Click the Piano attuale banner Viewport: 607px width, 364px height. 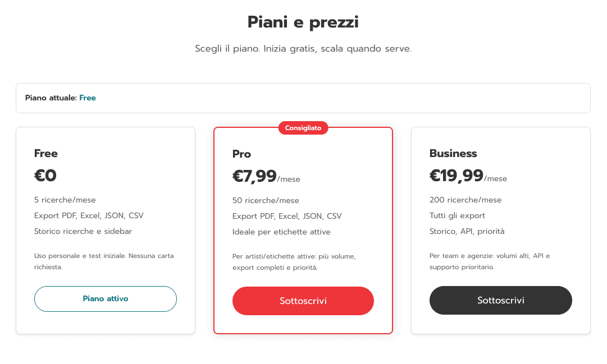[x=303, y=98]
